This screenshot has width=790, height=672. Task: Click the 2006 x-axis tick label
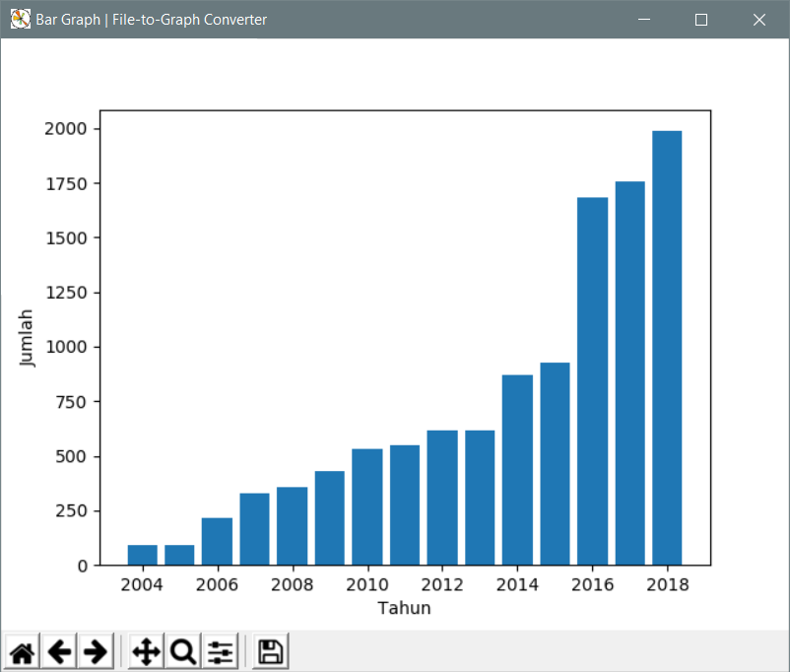[x=217, y=584]
